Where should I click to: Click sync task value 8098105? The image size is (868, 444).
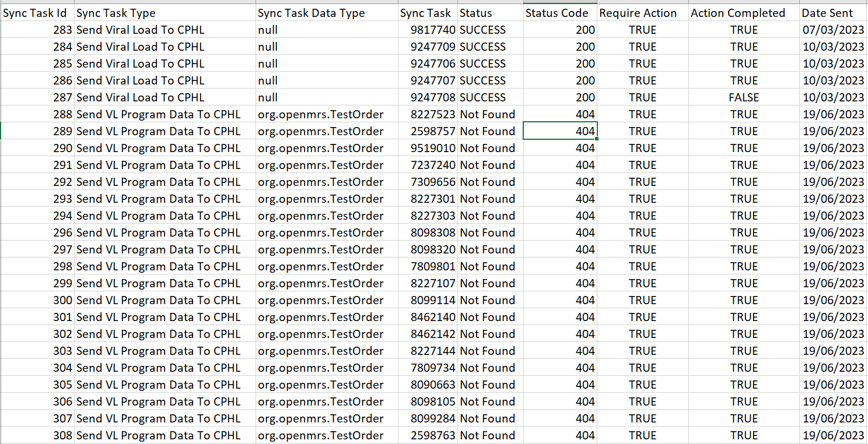click(428, 401)
